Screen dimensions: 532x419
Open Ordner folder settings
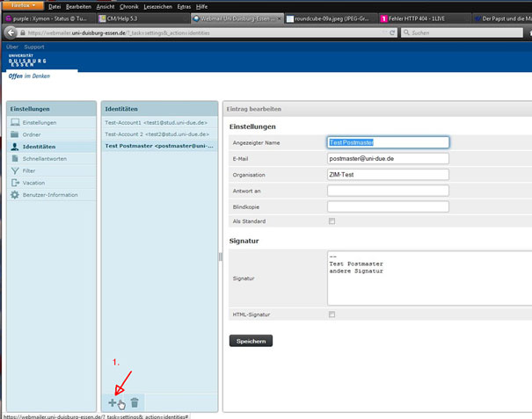32,134
